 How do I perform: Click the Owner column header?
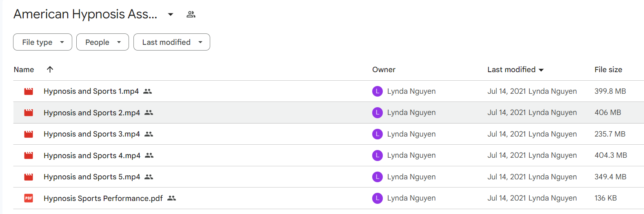tap(384, 70)
